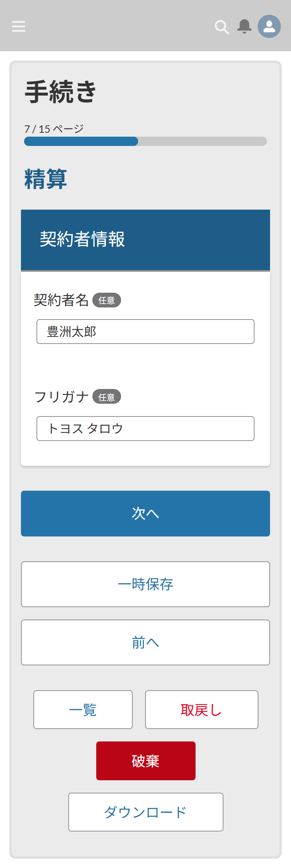291x868 pixels.
Task: Focus the フリガナ input field
Action: (145, 429)
